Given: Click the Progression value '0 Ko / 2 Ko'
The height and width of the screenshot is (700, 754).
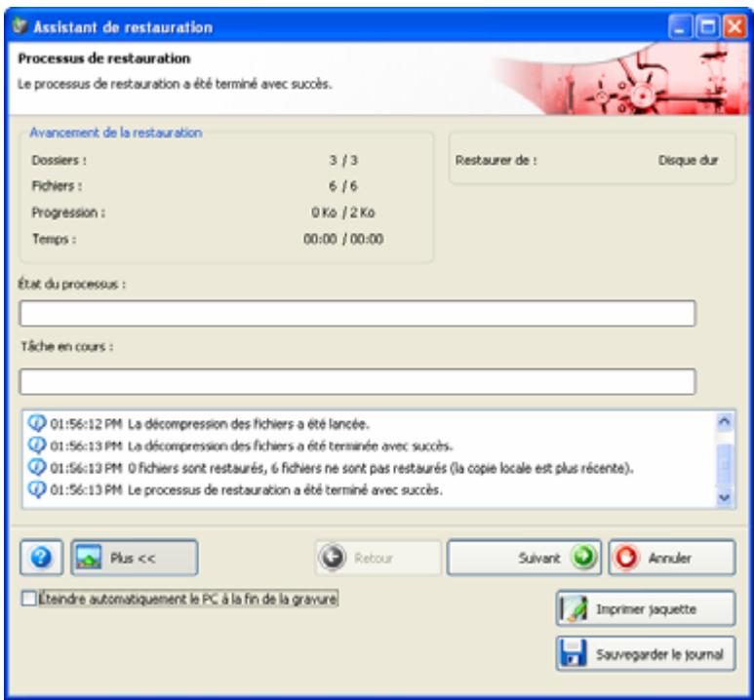Looking at the screenshot, I should (x=342, y=213).
